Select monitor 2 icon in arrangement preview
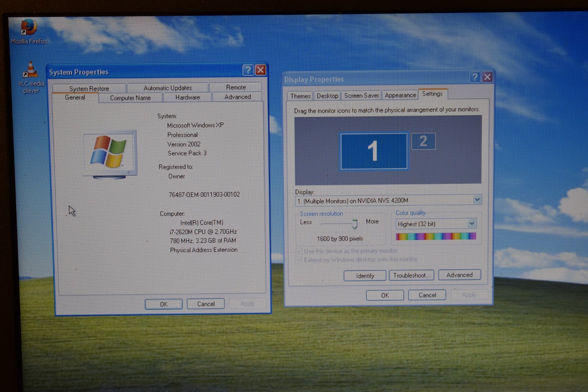Image resolution: width=588 pixels, height=392 pixels. 423,141
